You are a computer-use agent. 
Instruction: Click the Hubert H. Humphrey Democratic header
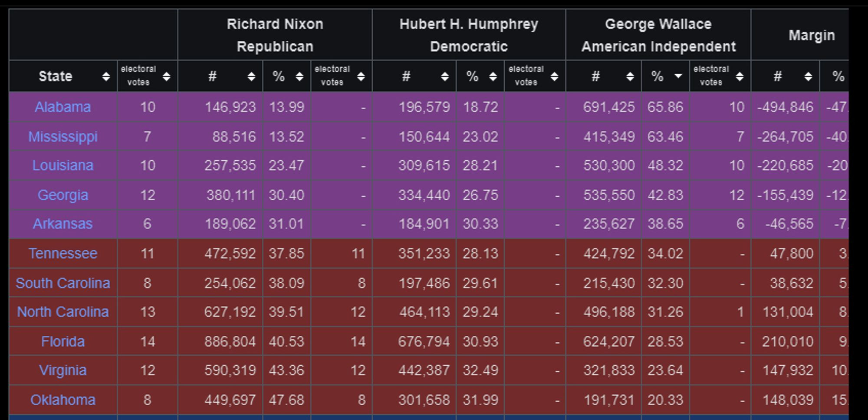tap(469, 35)
